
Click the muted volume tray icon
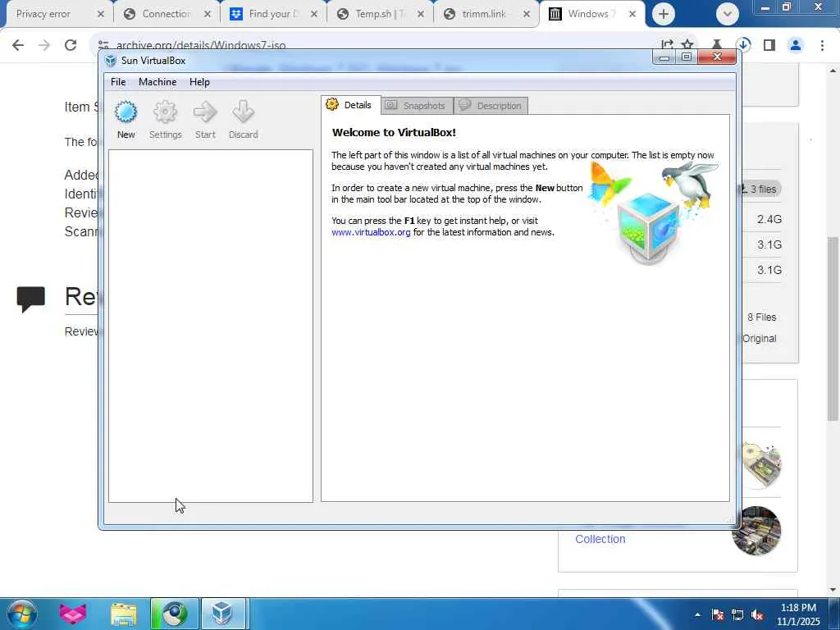757,614
